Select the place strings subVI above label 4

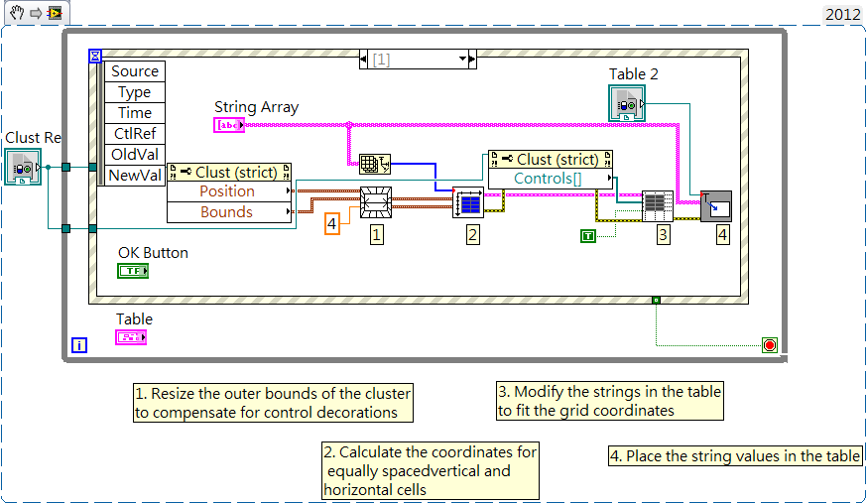715,206
